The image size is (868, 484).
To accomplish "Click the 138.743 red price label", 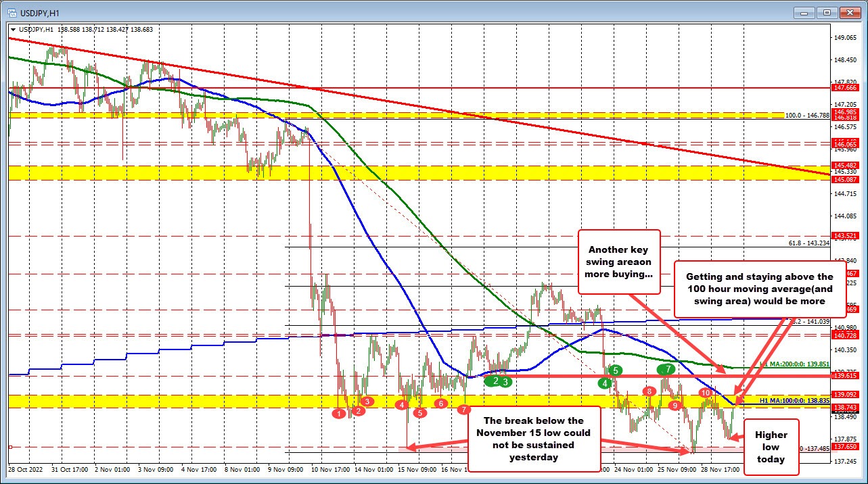I will point(846,408).
